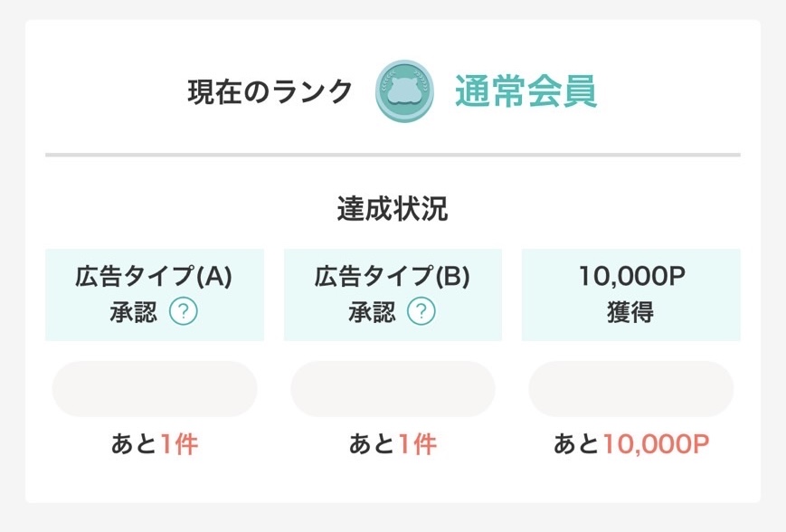Click the 現在のランク heading text
This screenshot has width=786, height=532.
tap(270, 91)
